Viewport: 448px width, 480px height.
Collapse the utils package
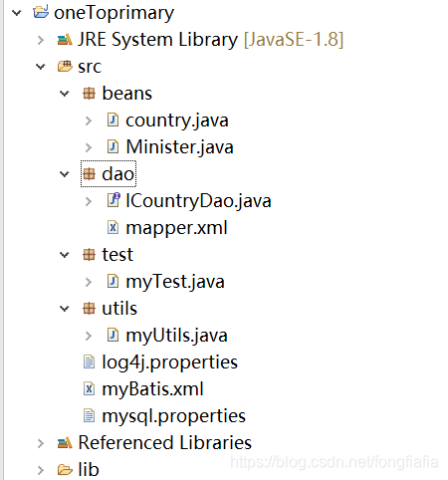(65, 309)
